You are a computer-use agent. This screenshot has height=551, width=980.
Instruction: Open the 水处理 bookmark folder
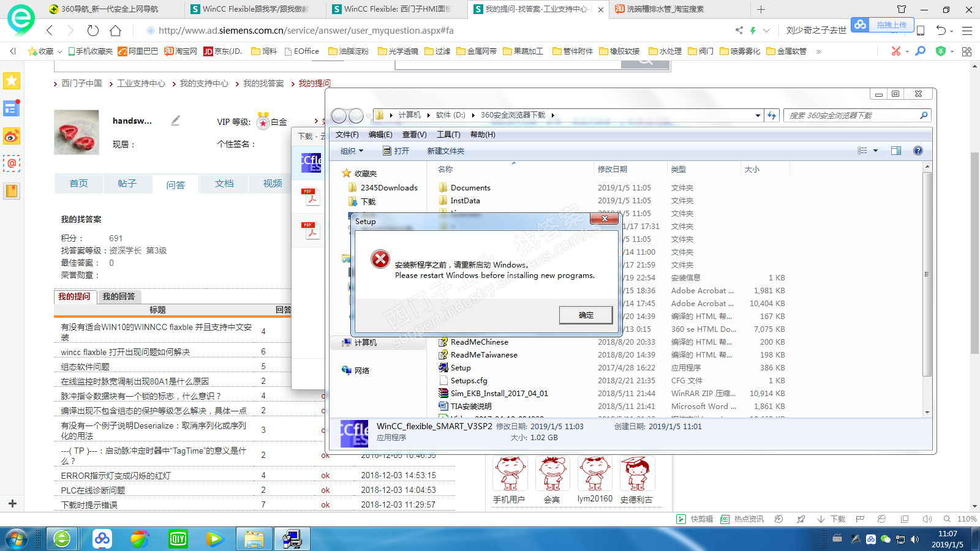click(665, 51)
